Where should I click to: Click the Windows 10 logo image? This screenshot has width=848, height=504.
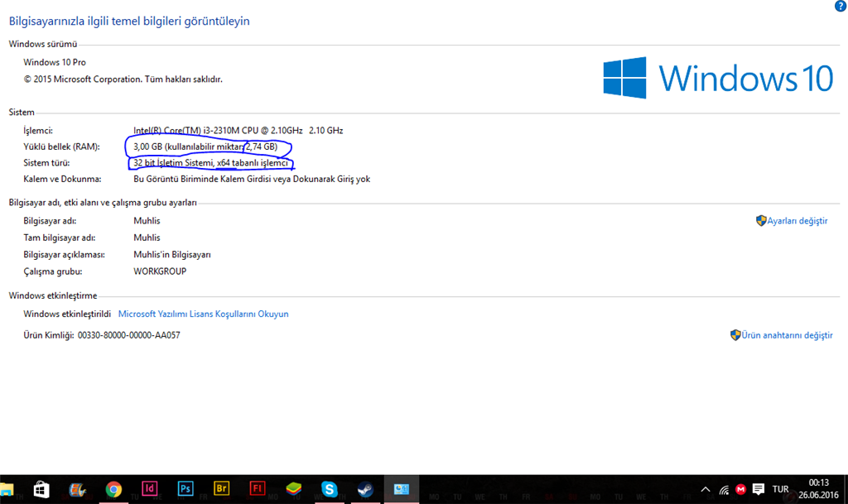click(x=718, y=78)
